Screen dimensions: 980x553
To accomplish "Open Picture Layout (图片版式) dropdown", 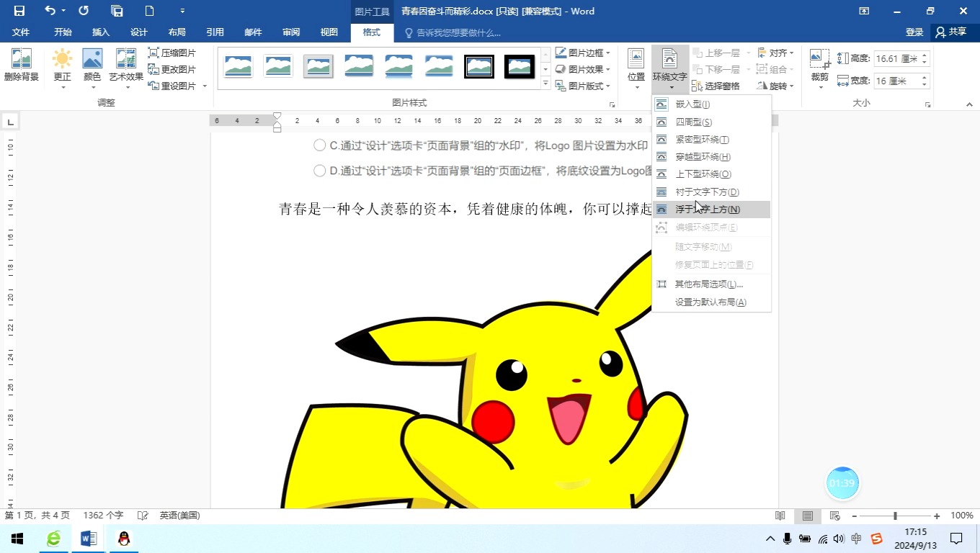I will 582,86.
